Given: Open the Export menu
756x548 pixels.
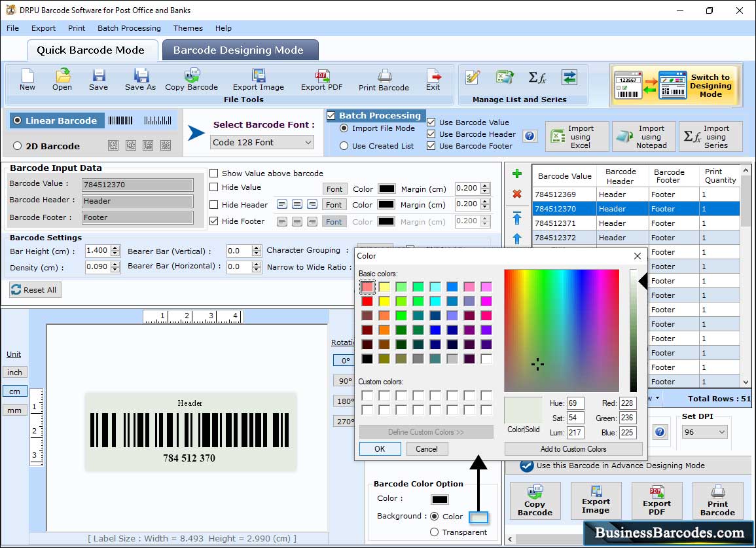Looking at the screenshot, I should (43, 28).
